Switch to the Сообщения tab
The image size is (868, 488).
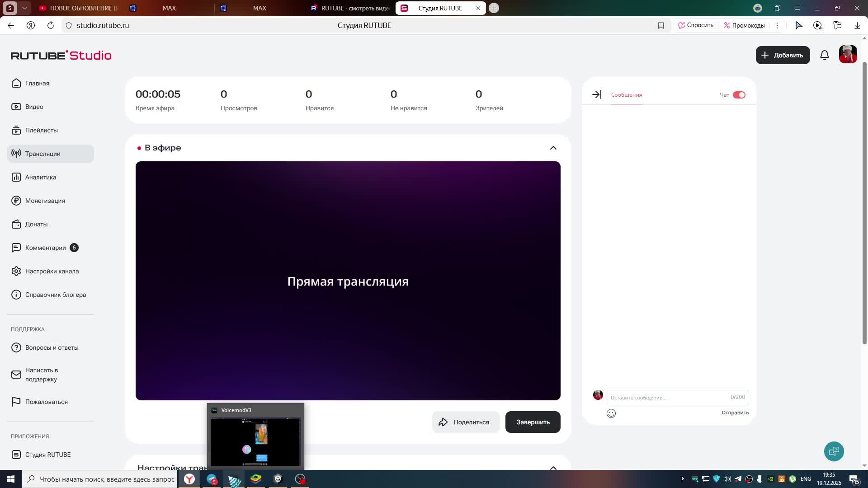[626, 95]
